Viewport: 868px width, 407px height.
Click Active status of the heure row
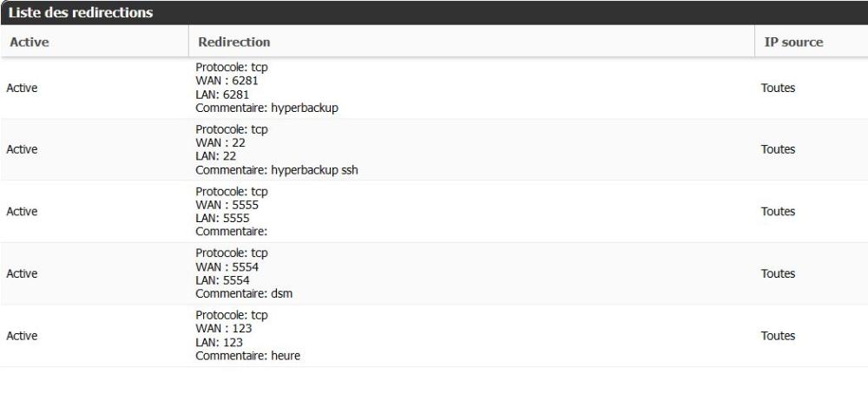(x=22, y=336)
